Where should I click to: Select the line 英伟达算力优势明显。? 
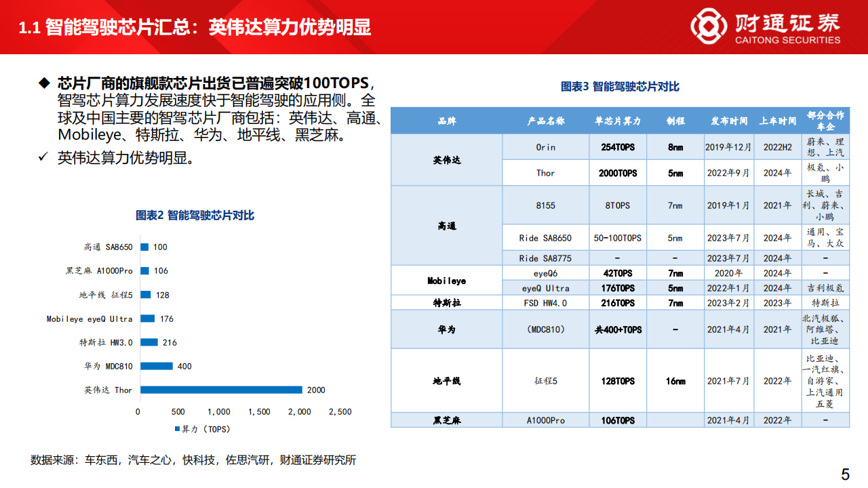[126, 157]
